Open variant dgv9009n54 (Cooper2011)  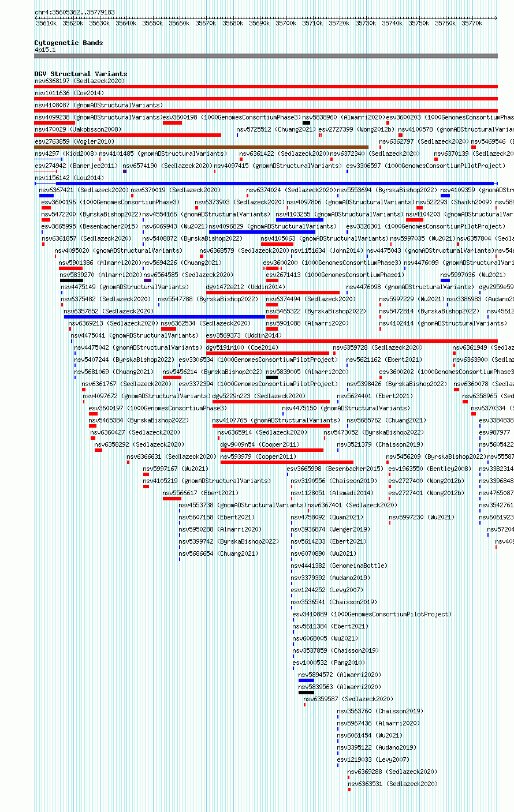pos(260,444)
